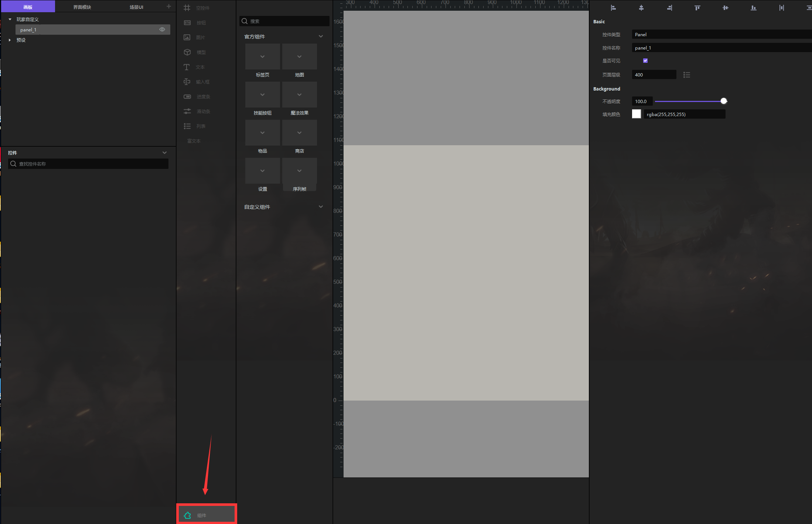
Task: Select panel_1 in the tree
Action: pos(93,30)
